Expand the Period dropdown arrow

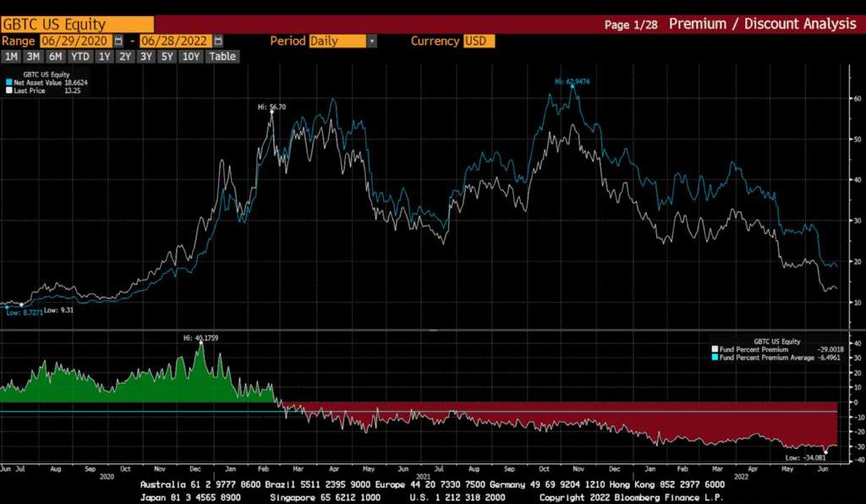point(372,41)
